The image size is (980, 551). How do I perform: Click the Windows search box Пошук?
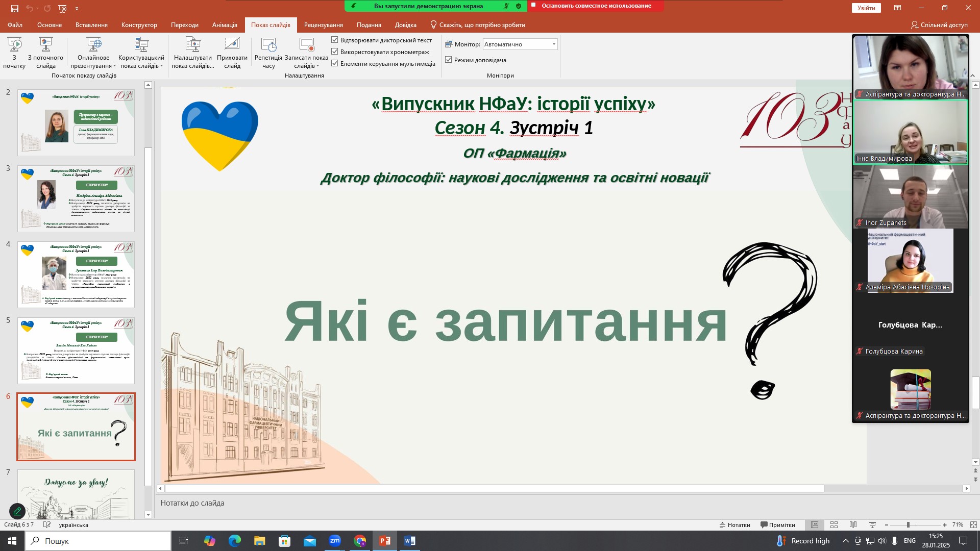point(98,541)
